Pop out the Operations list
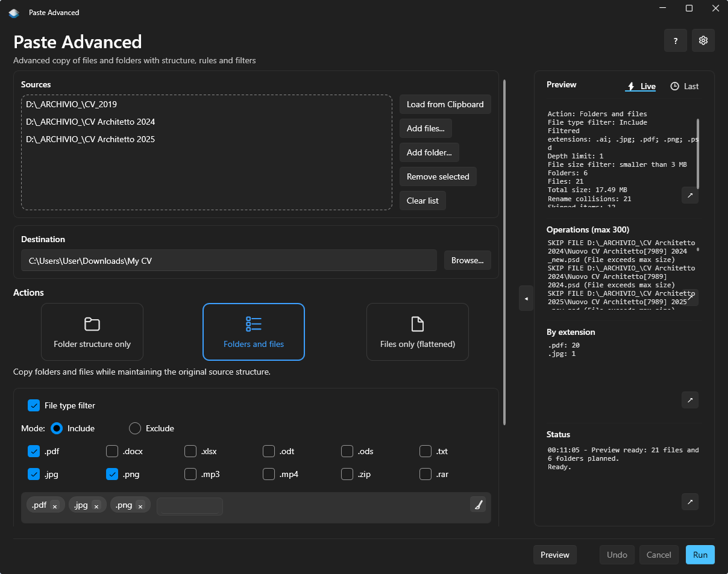This screenshot has width=728, height=574. 690,298
